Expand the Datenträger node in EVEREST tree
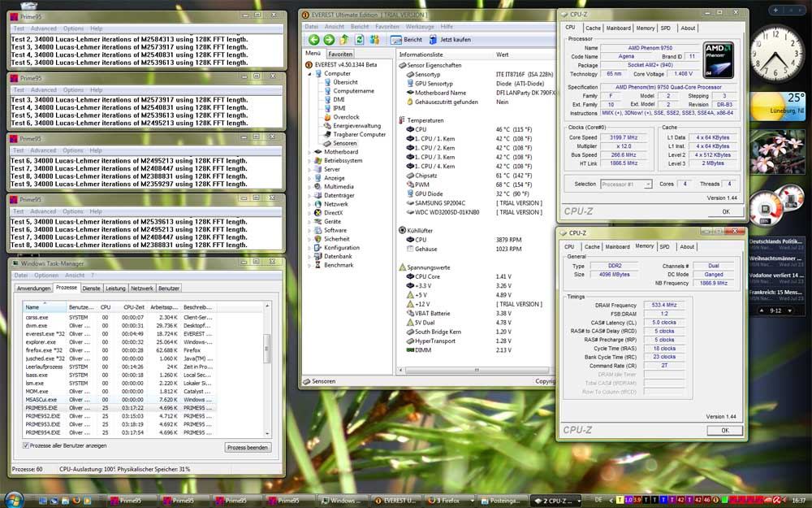Viewport: 812px width, 508px height. pyautogui.click(x=309, y=196)
